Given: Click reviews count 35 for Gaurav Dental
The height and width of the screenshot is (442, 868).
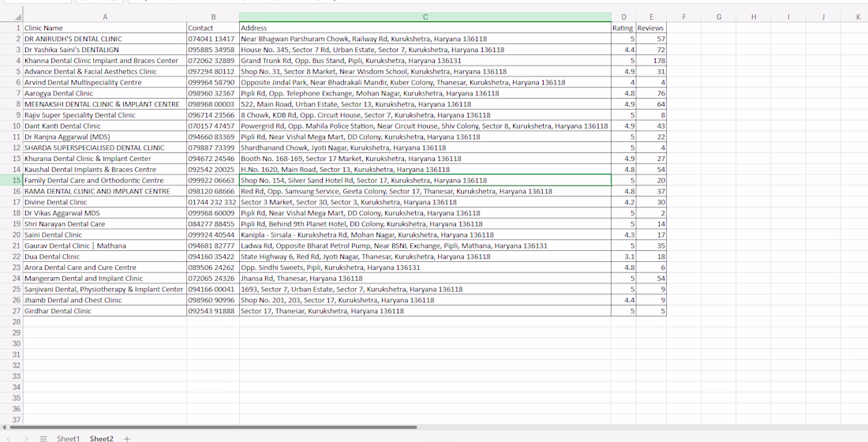Looking at the screenshot, I should 651,245.
